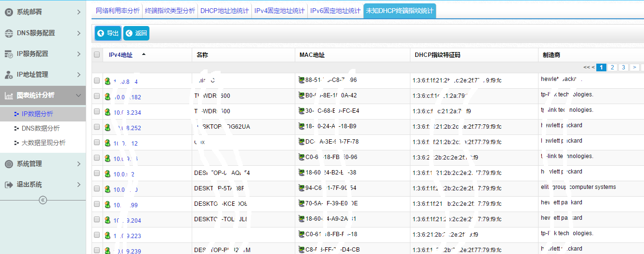This screenshot has height=254, width=644.
Task: Click the 导出 export button
Action: [x=108, y=33]
